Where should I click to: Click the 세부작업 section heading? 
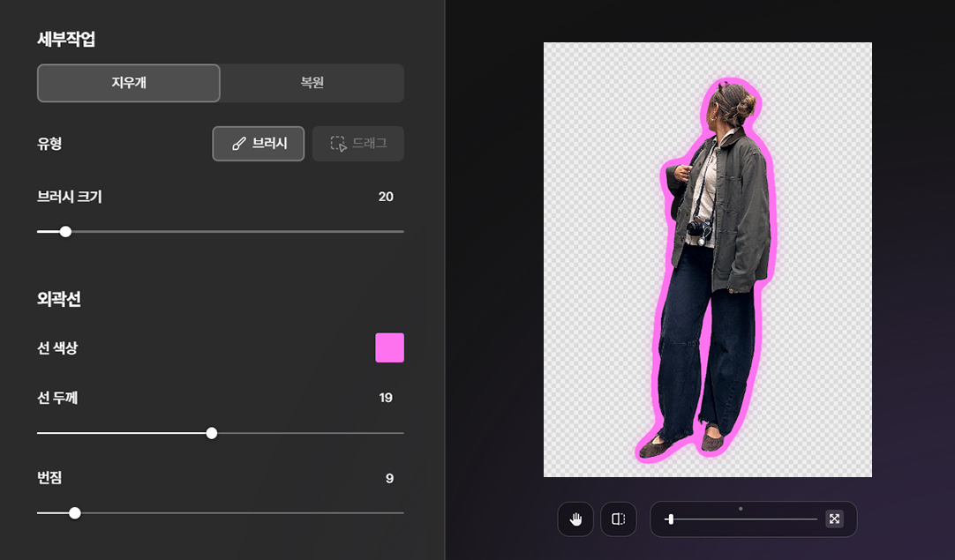pos(66,39)
